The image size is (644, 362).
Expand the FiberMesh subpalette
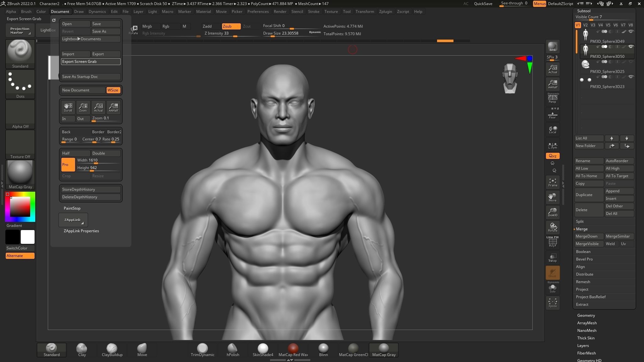(x=586, y=353)
